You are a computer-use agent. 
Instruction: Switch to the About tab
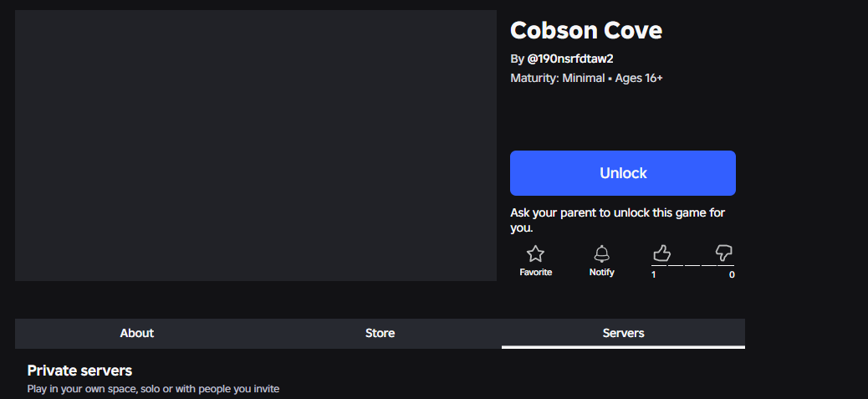point(137,333)
